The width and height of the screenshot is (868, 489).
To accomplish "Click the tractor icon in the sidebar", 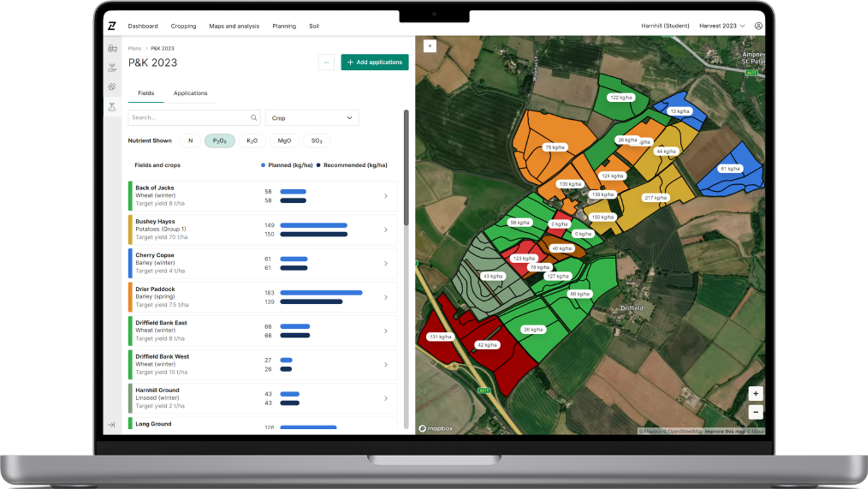I will click(x=112, y=48).
